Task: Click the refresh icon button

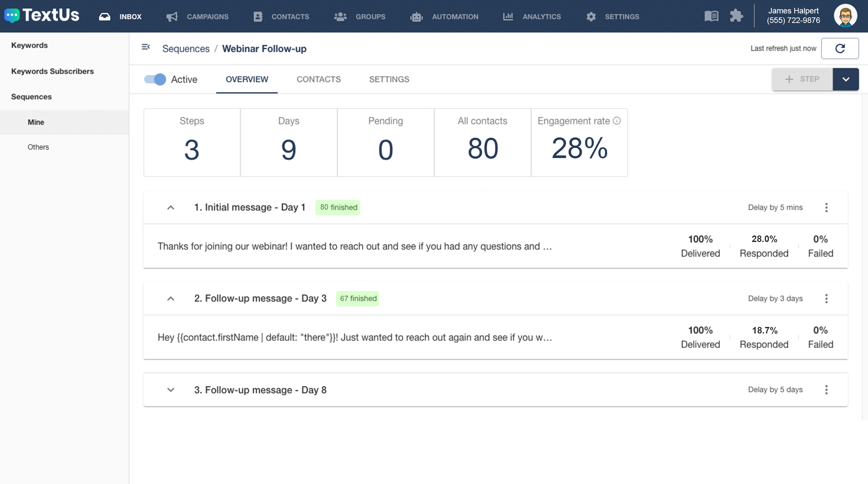Action: [840, 49]
